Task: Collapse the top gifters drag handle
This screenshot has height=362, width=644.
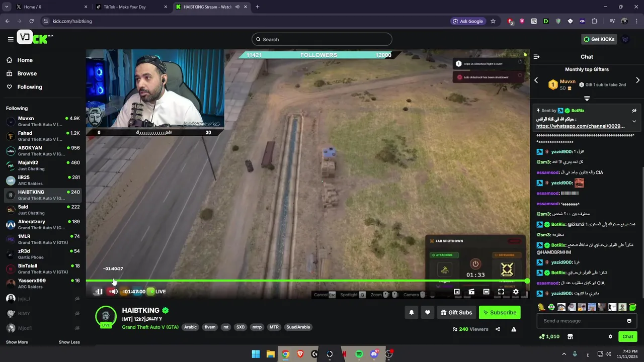Action: 587,99
